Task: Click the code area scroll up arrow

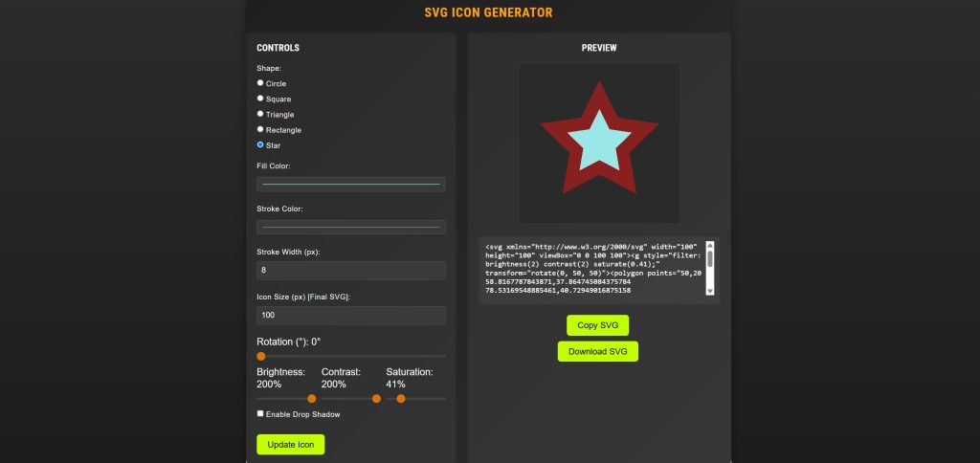Action: [x=710, y=246]
